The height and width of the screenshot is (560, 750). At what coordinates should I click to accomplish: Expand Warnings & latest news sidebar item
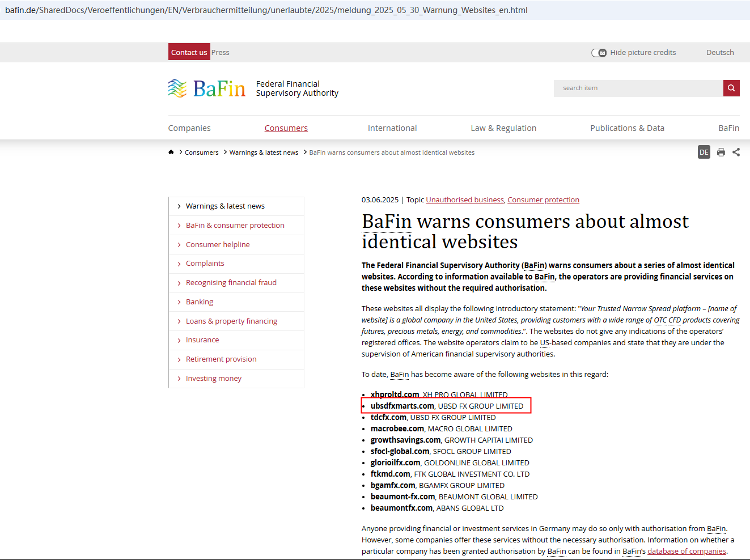tap(225, 206)
